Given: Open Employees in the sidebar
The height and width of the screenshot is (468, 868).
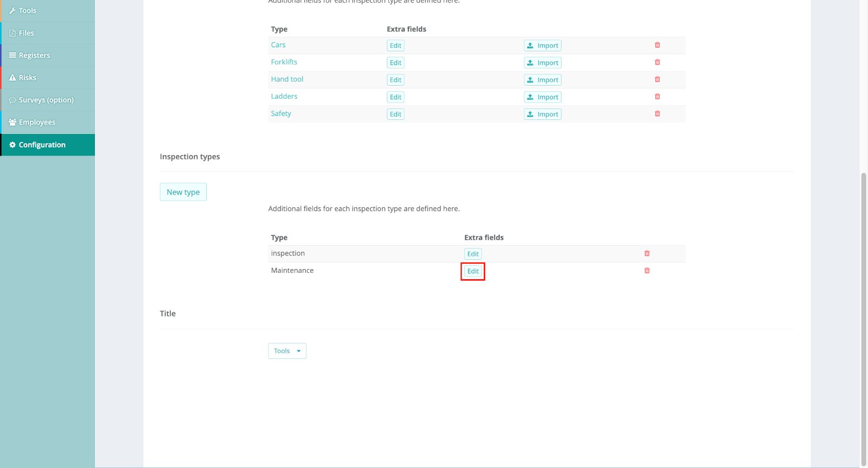Looking at the screenshot, I should (48, 123).
